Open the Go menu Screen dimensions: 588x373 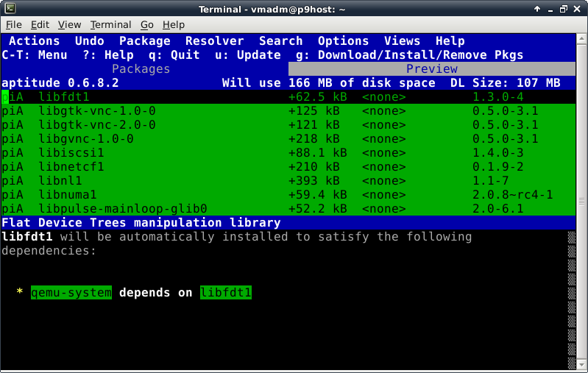[x=148, y=25]
